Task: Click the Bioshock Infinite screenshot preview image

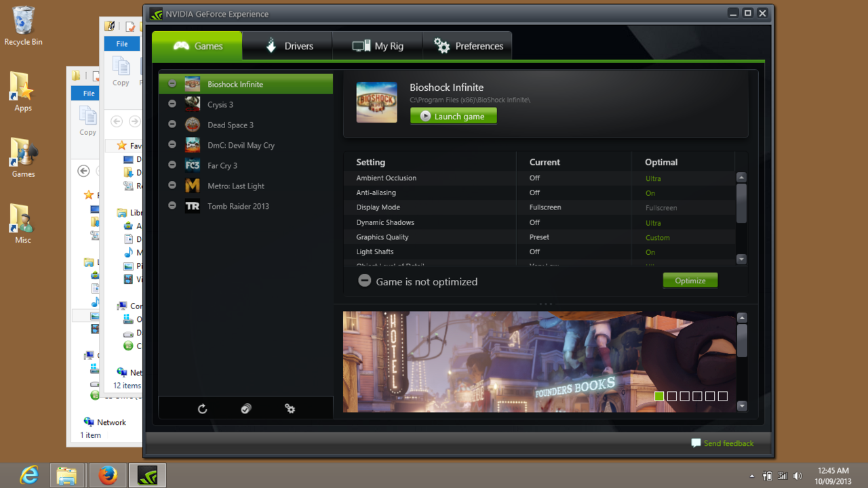Action: (539, 362)
